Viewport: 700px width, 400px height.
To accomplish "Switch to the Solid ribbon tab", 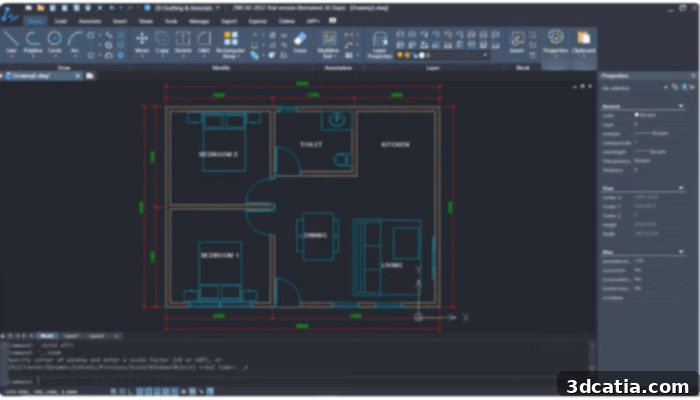I will click(x=60, y=21).
